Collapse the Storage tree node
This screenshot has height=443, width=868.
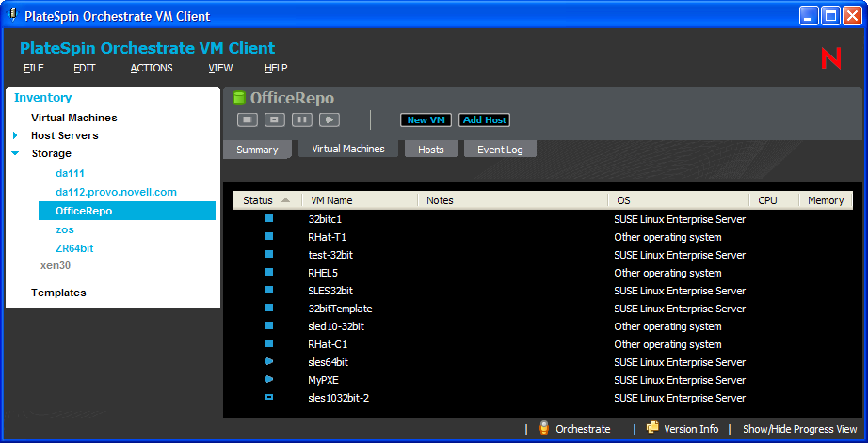[x=15, y=153]
